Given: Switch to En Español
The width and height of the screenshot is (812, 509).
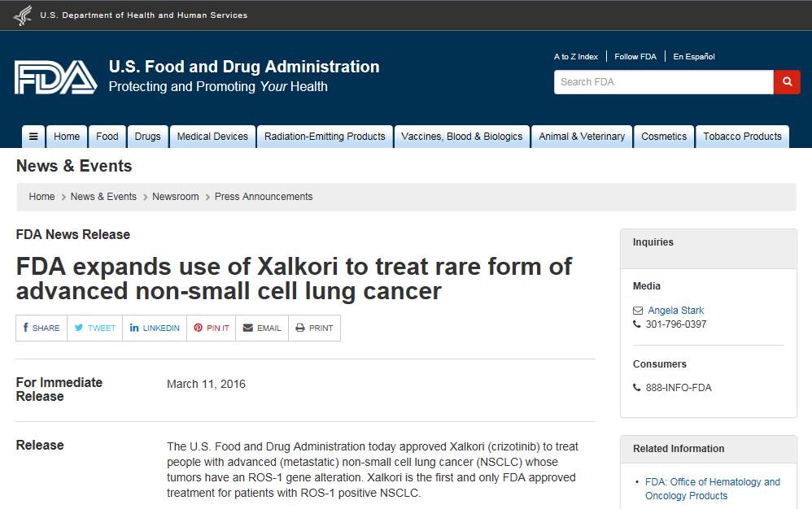Looking at the screenshot, I should 693,57.
